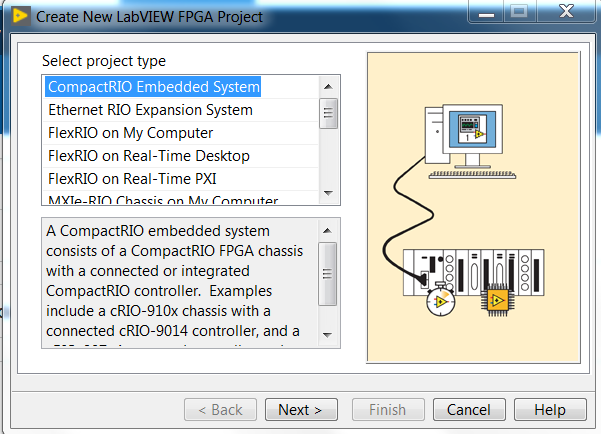The image size is (601, 434).
Task: Close the Create New LabVIEW FPGA Project window
Action: coord(567,12)
